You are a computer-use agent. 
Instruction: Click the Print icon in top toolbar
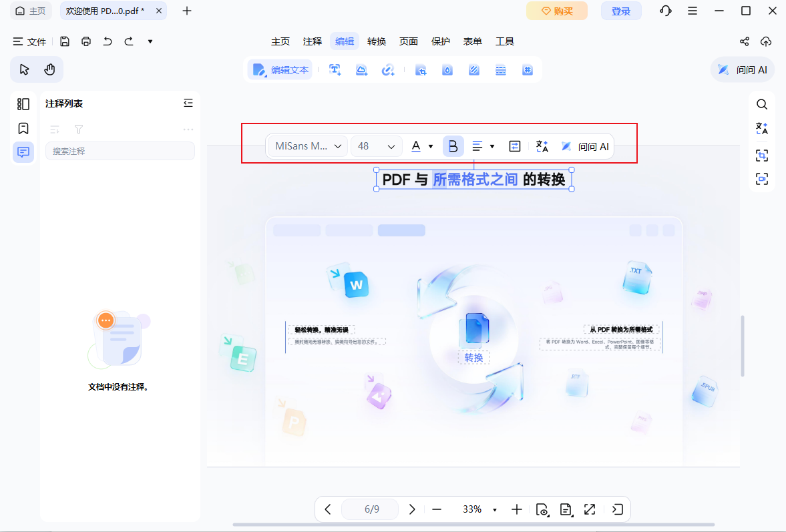pyautogui.click(x=86, y=41)
